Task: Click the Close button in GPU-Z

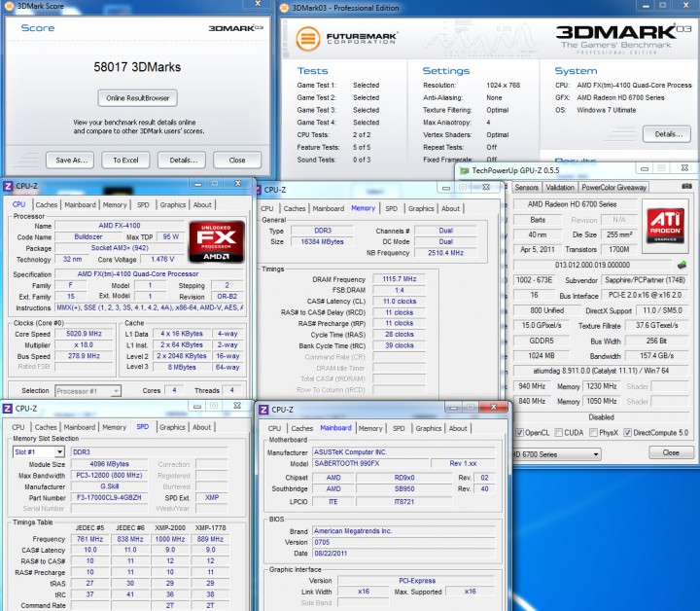Action: point(671,452)
